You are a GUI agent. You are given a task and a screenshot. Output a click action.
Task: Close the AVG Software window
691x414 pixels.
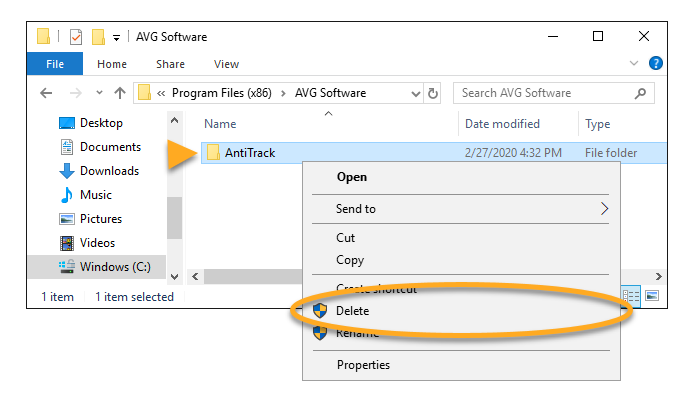(644, 36)
